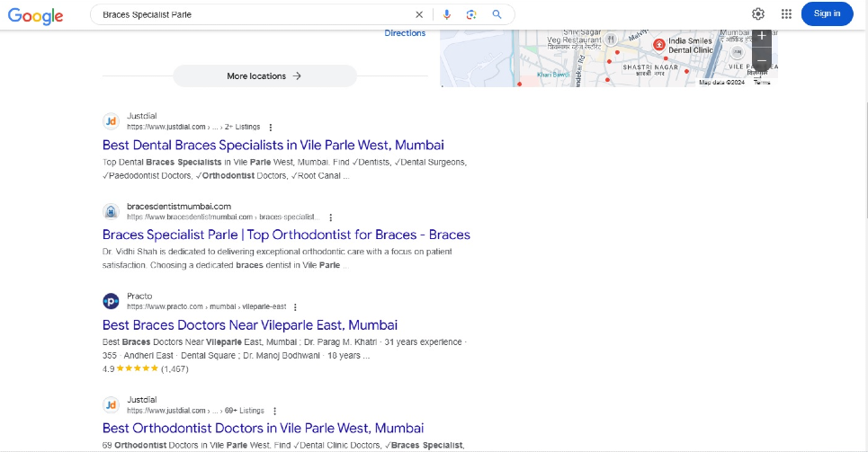Click the Dr. Vidhi Shah snippet text
Viewport: 868px width, 452px height.
pyautogui.click(x=277, y=259)
